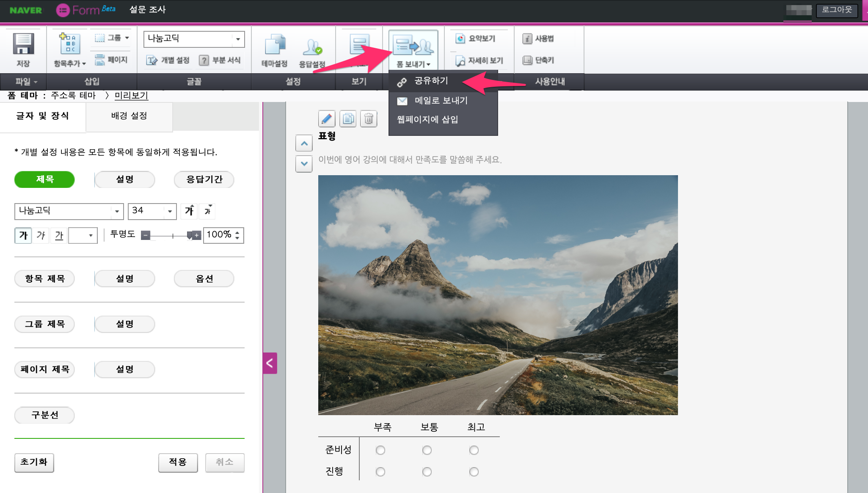Click the 로그아웃 logout button

coord(837,10)
